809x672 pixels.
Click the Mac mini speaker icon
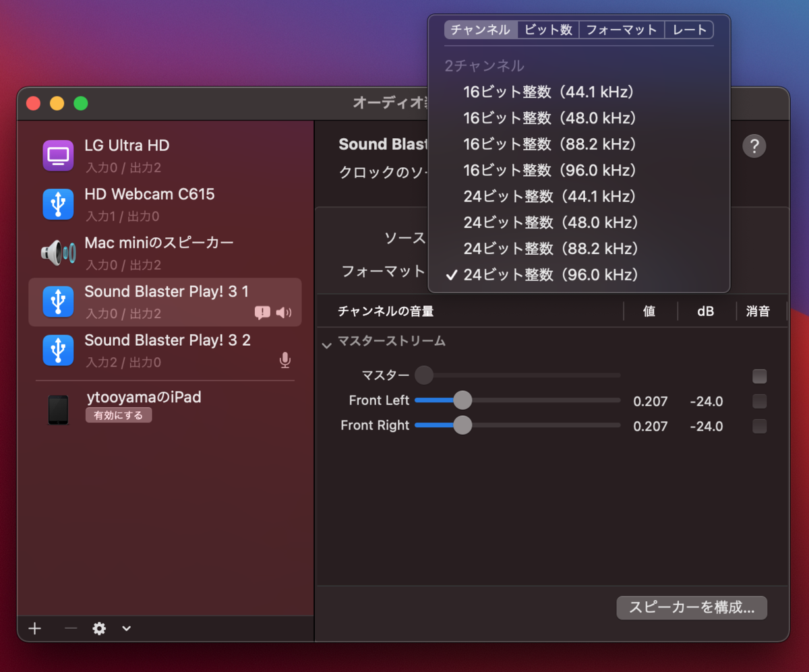[58, 253]
